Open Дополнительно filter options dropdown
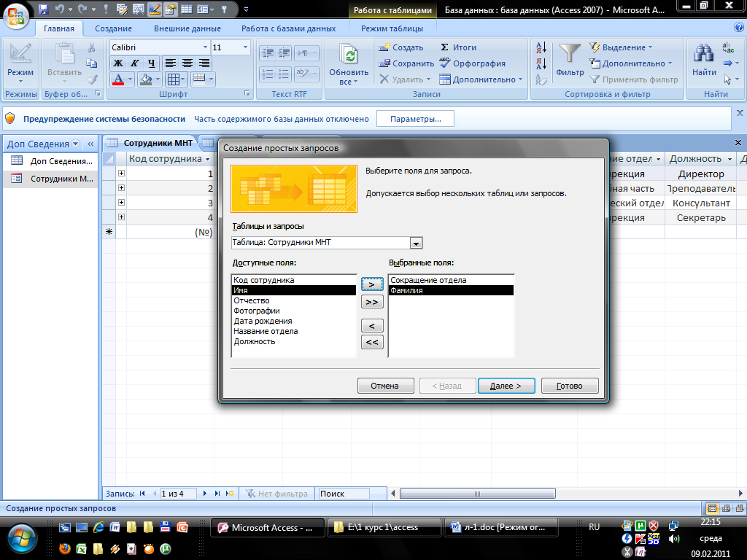747x560 pixels. (x=631, y=63)
